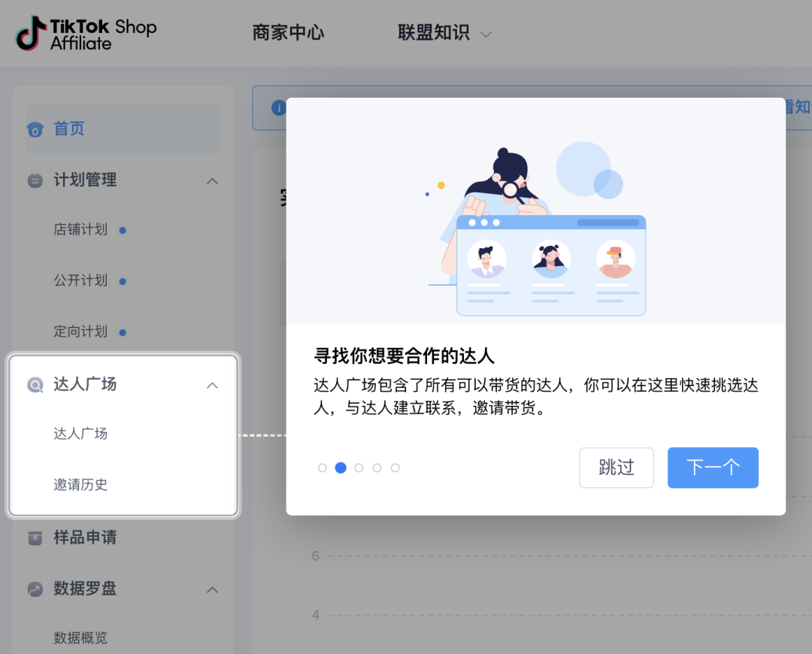Open the 联盟知识 dropdown arrow
812x654 pixels.
pyautogui.click(x=486, y=34)
